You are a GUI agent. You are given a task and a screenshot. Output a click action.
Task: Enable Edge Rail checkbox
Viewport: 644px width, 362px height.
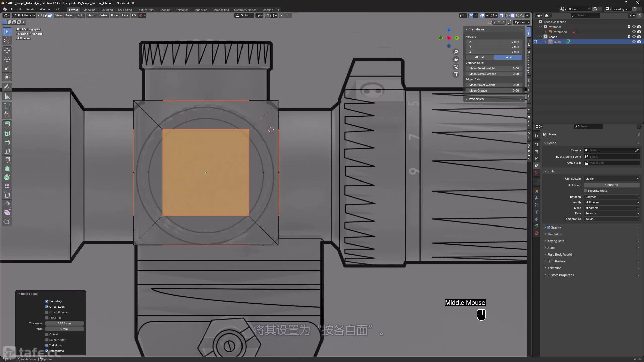click(x=47, y=318)
